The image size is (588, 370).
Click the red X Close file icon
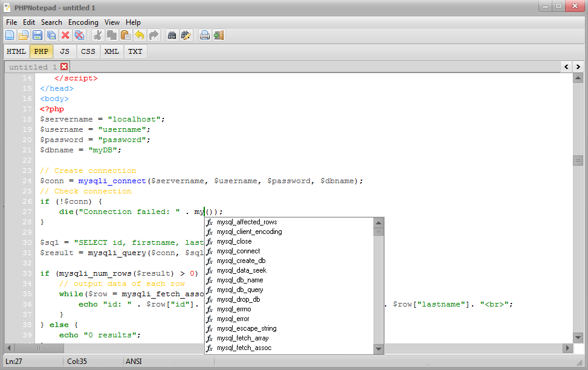point(65,35)
